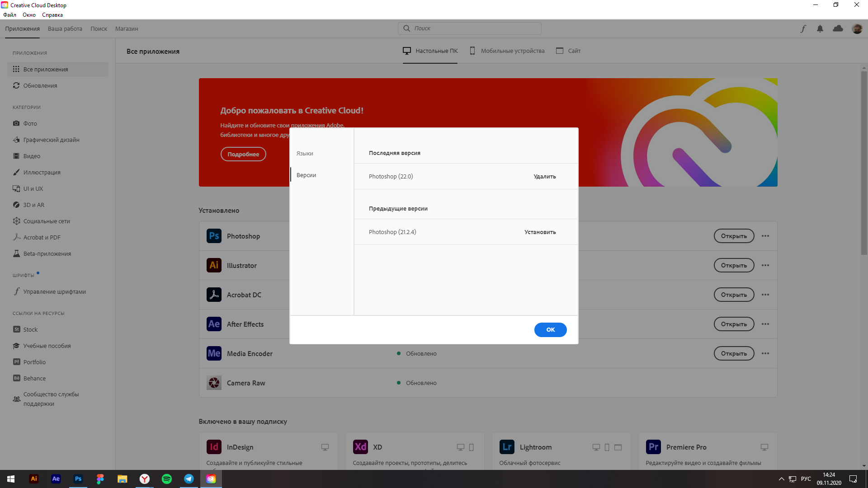
Task: Switch to the Mobile devices tab
Action: pyautogui.click(x=507, y=51)
